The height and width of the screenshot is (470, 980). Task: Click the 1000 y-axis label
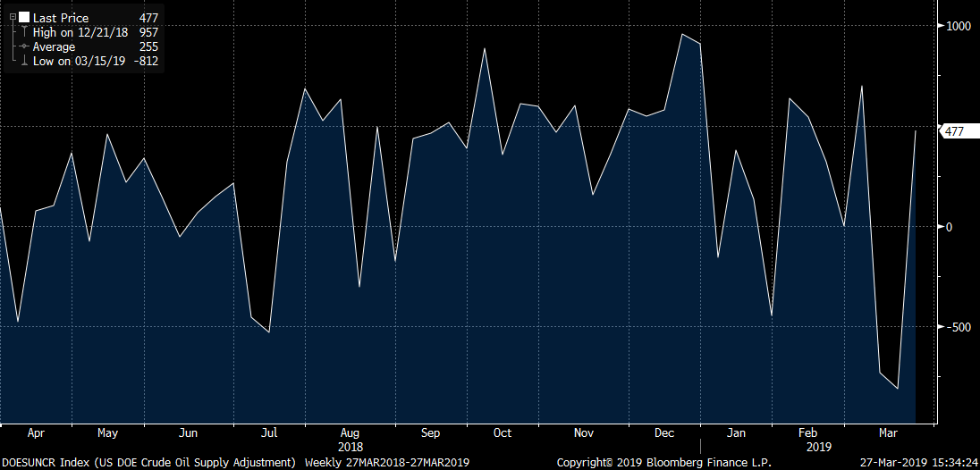(x=958, y=26)
